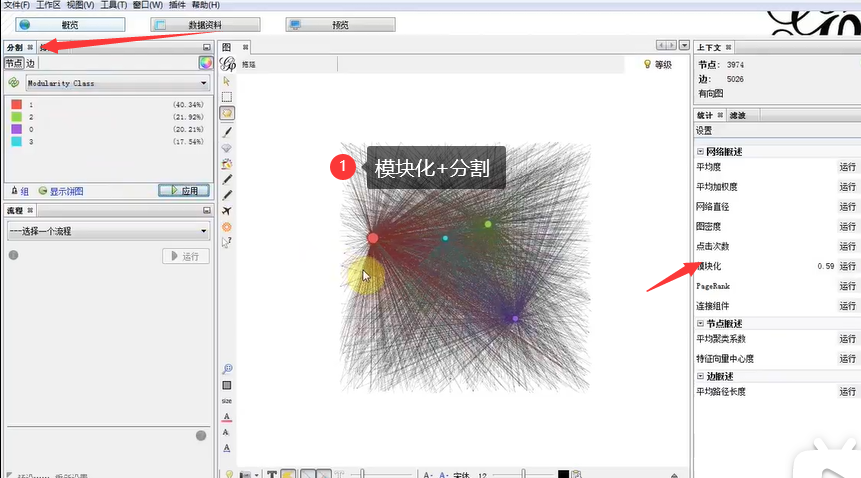Switch to the 滤波 tab
This screenshot has height=478, width=861.
737,115
